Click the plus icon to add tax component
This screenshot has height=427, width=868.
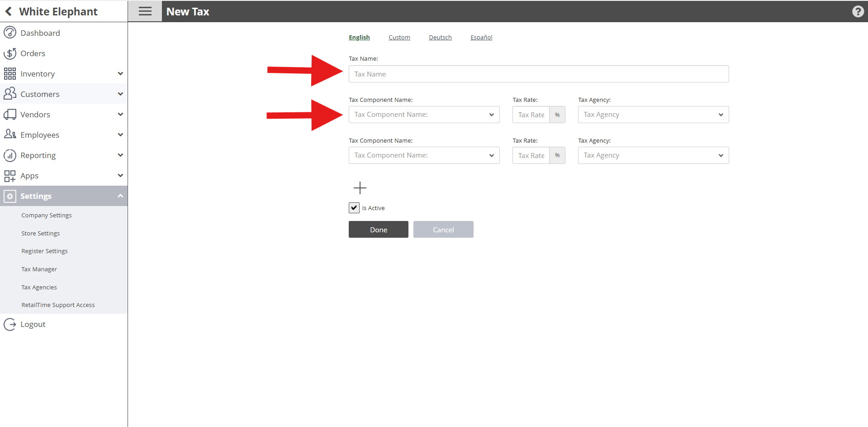point(360,187)
